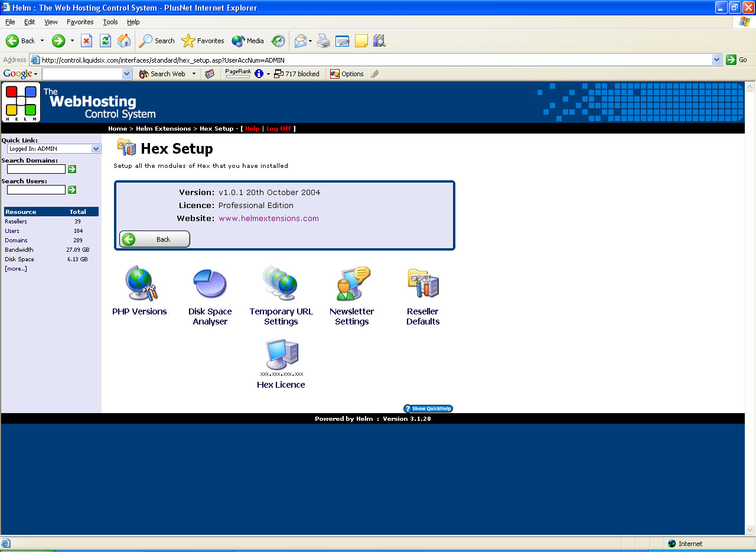
Task: Open the PageRank info dropdown arrow
Action: tap(268, 74)
